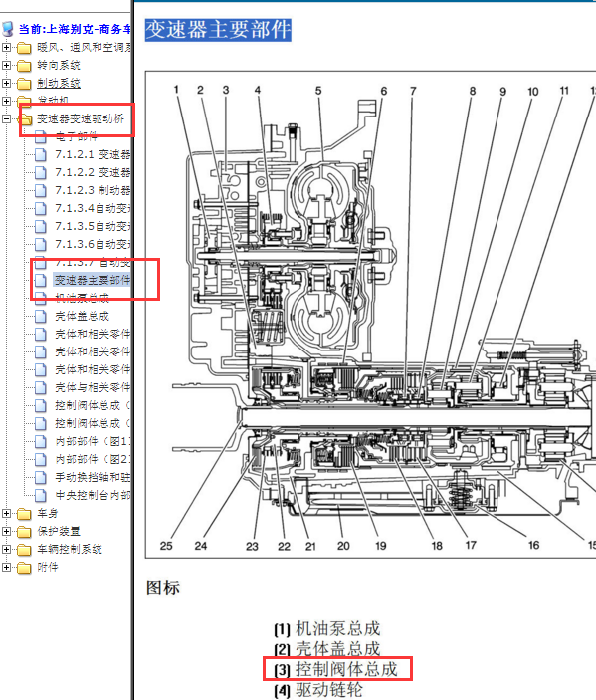
Task: Click the folder icon beside 保护装置
Action: pyautogui.click(x=24, y=532)
